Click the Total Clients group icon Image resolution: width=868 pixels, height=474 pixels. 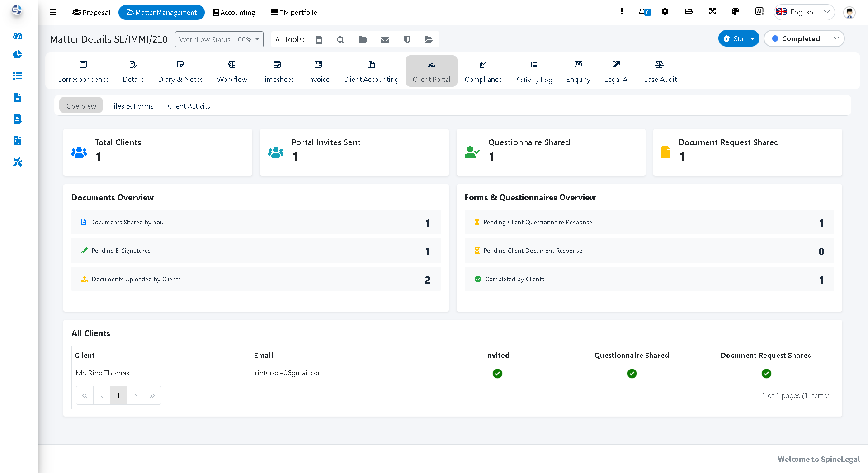(79, 152)
